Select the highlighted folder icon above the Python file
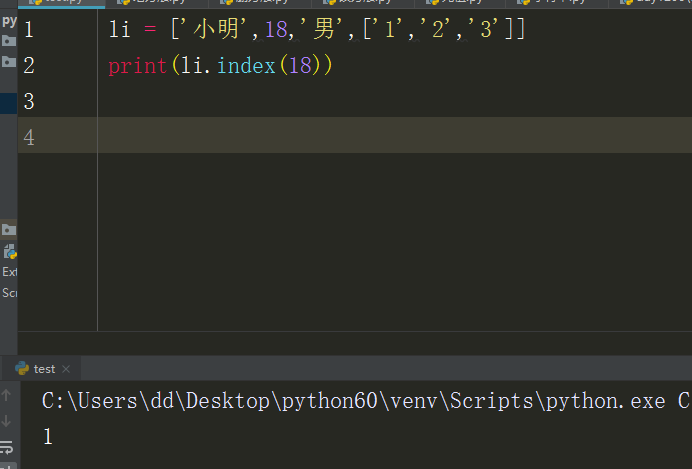Viewport: 692px width, 469px height. (x=8, y=229)
